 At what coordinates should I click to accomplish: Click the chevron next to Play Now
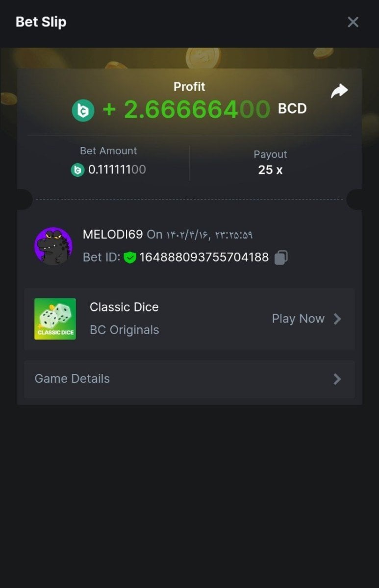pyautogui.click(x=337, y=319)
